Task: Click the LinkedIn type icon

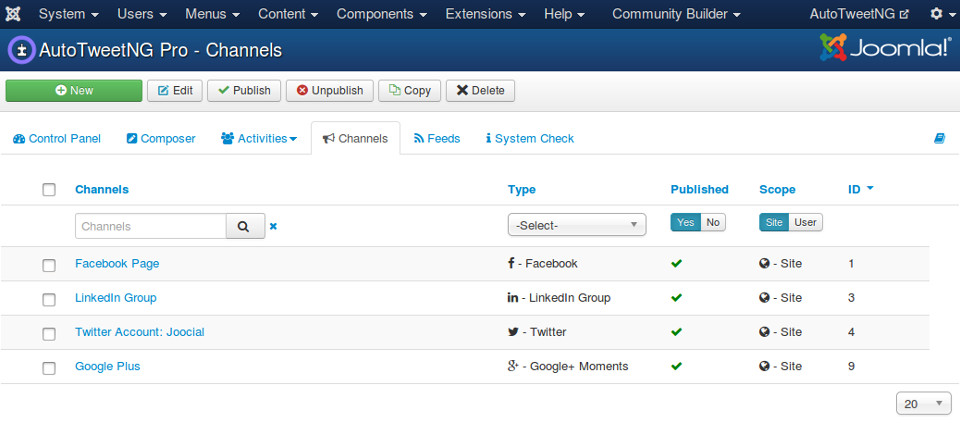Action: (x=513, y=298)
